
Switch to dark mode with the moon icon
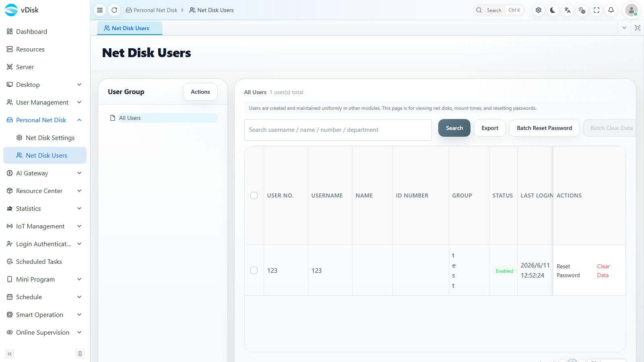553,10
